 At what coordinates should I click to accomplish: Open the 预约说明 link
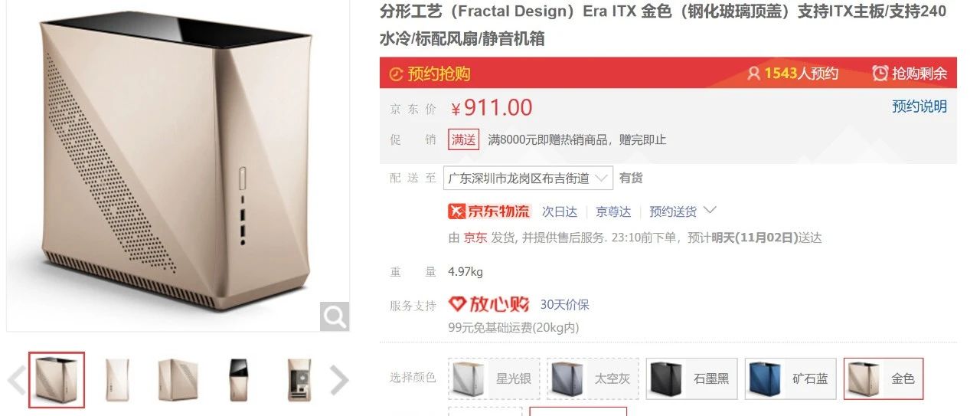click(920, 106)
